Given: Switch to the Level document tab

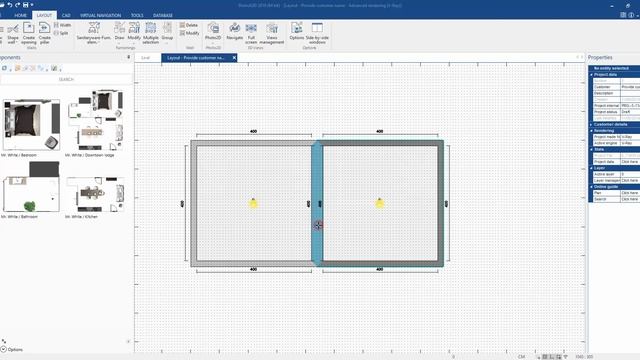Looking at the screenshot, I should (x=146, y=58).
